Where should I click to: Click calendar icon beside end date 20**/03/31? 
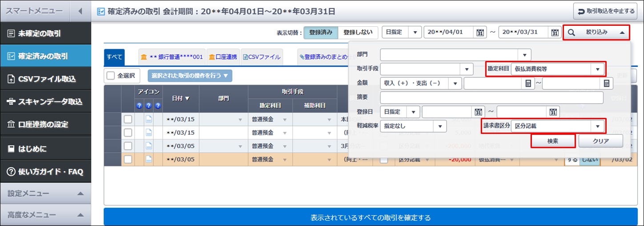(x=555, y=32)
